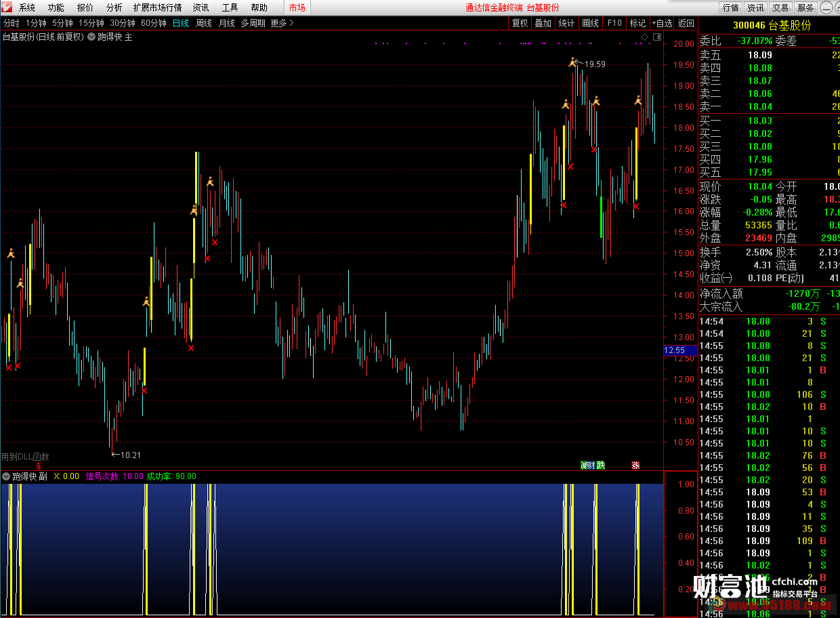Image resolution: width=840 pixels, height=618 pixels.
Task: Select the 30分钟 chart period
Action: (123, 23)
